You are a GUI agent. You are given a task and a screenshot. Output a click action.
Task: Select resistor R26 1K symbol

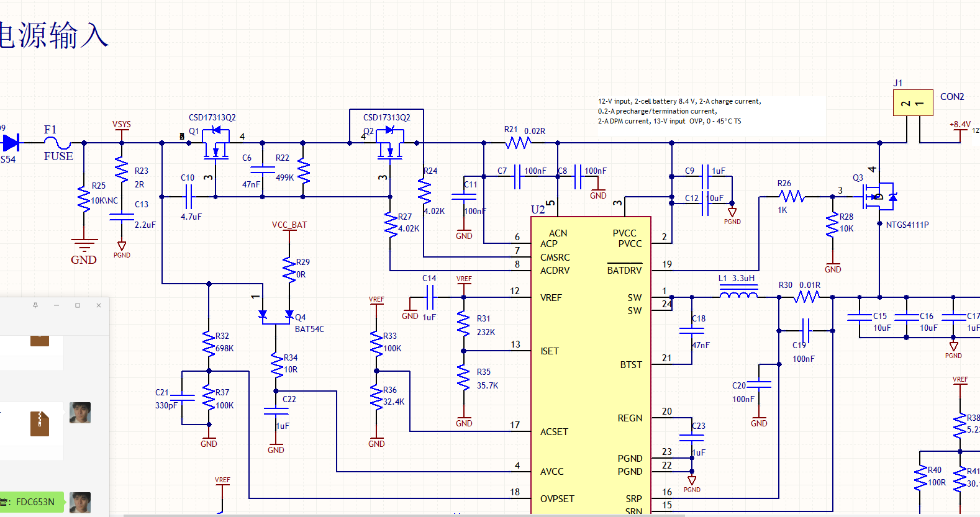[792, 196]
